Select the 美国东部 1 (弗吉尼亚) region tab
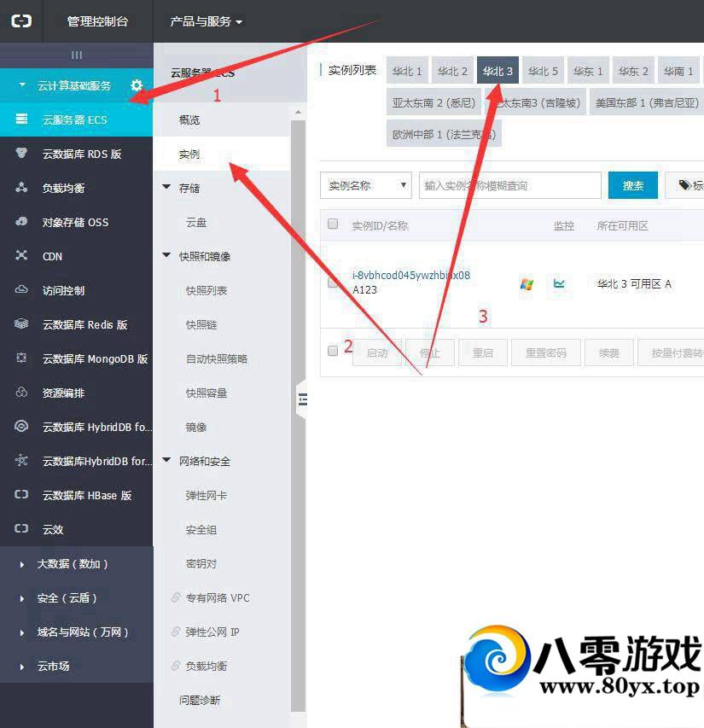The height and width of the screenshot is (728, 704). tap(647, 102)
